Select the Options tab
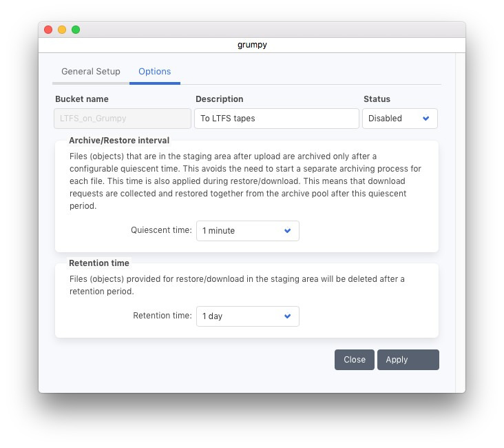 (x=154, y=72)
